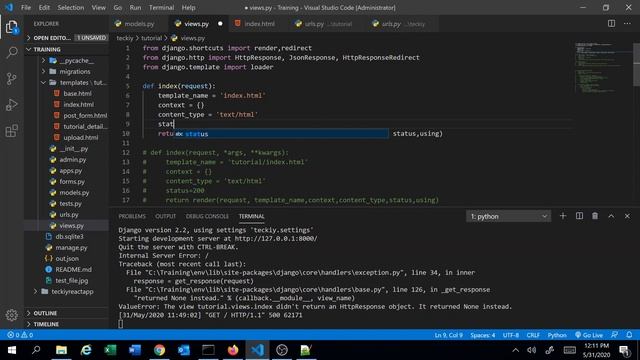Open post_form.html in the explorer
This screenshot has width=640, height=360.
coord(85,116)
